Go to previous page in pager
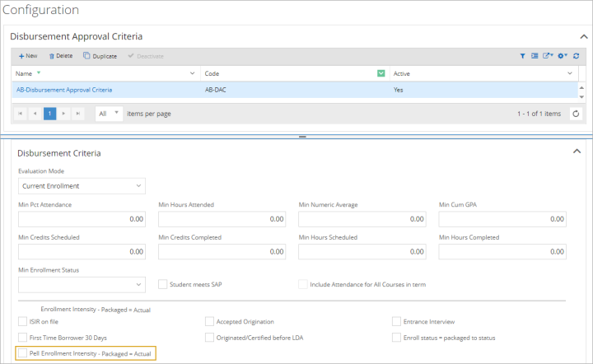The image size is (593, 364). click(35, 114)
